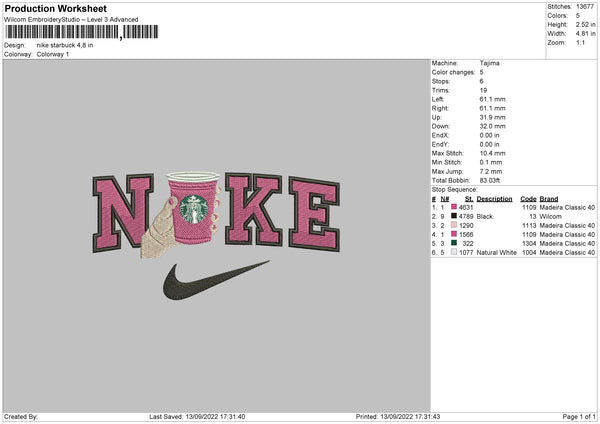Click the Description column header
The width and height of the screenshot is (600, 424).
[x=494, y=199]
